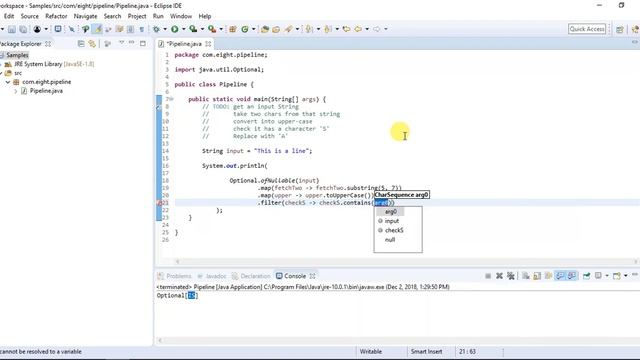This screenshot has width=640, height=360.
Task: Toggle Mark Occurrences highlighter
Action: tap(98, 29)
